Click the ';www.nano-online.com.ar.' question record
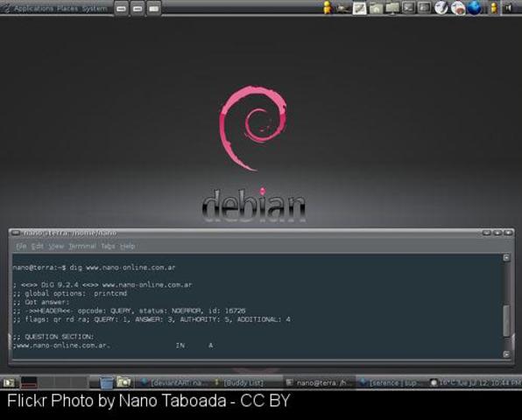The height and width of the screenshot is (420, 522). click(113, 346)
